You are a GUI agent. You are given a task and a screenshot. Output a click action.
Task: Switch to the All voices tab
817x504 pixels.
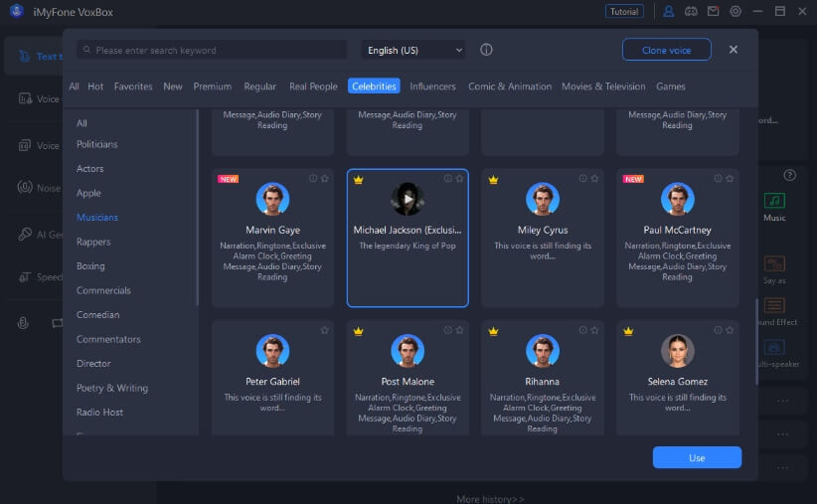74,86
